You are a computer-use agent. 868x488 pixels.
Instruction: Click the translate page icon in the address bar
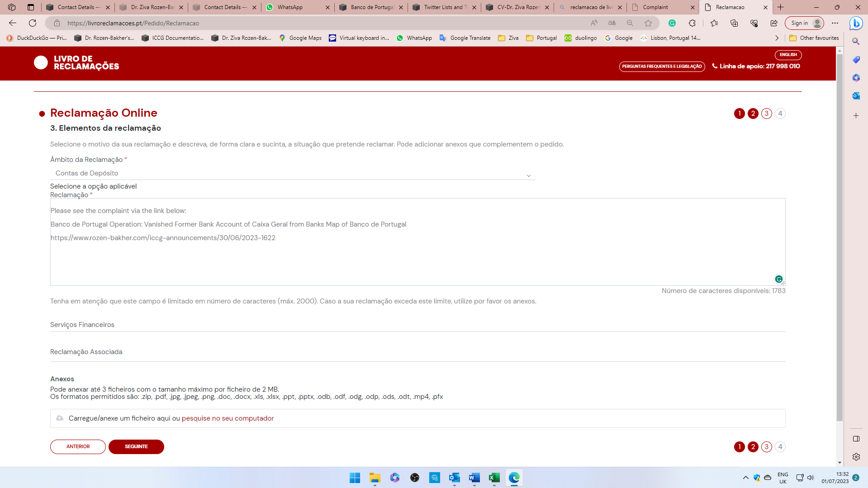point(612,23)
